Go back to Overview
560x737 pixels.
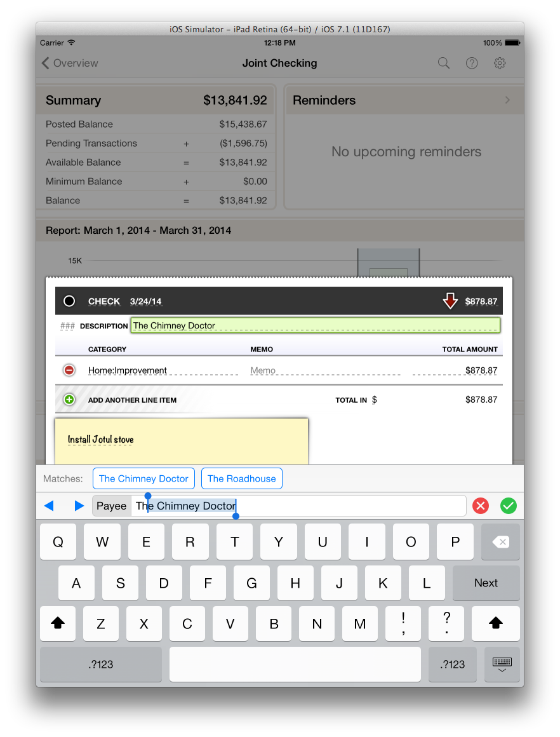click(70, 63)
